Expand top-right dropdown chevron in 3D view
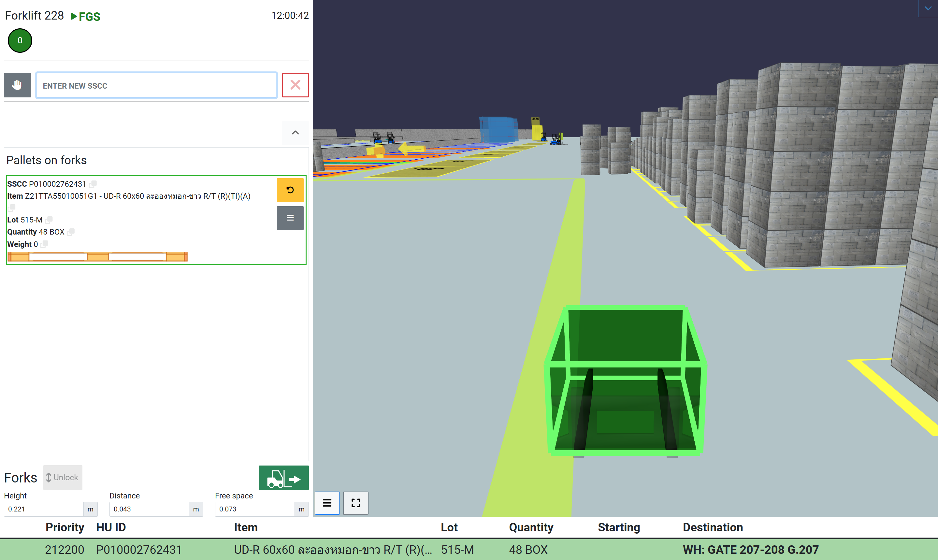This screenshot has height=560, width=938. pos(928,8)
